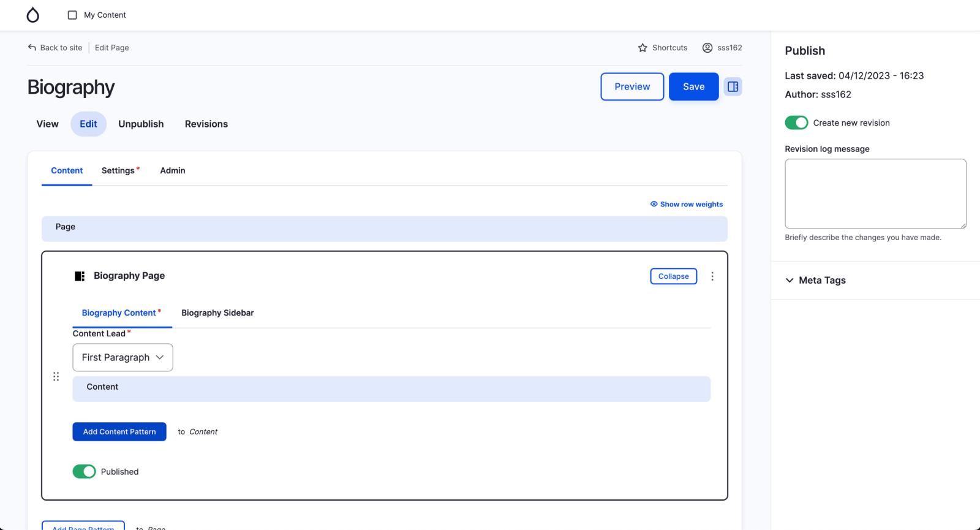The height and width of the screenshot is (530, 980).
Task: Click the Drupal drop logo icon
Action: click(x=33, y=15)
